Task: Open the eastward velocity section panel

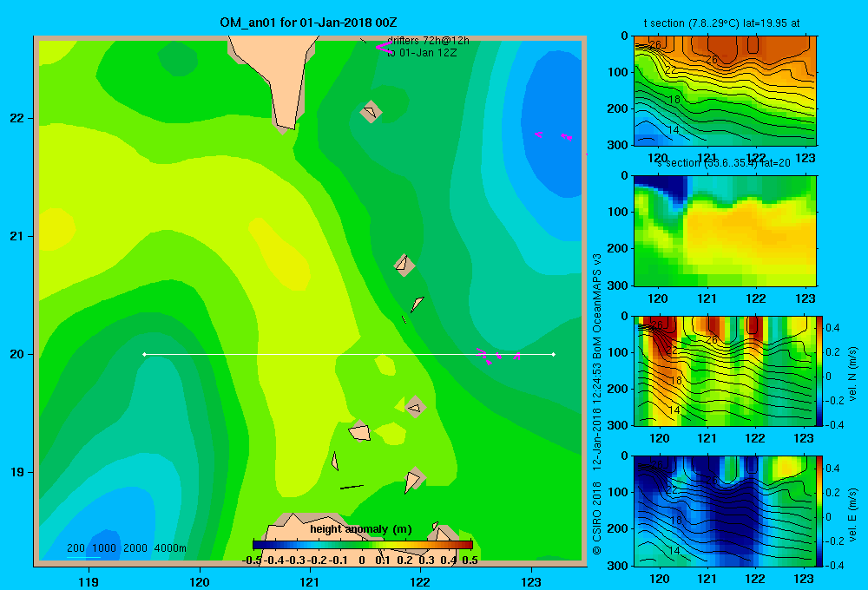Action: [725, 511]
